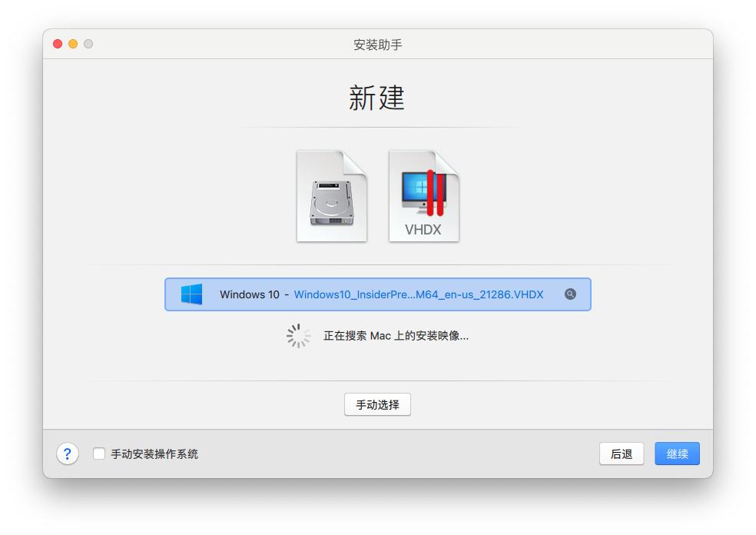This screenshot has height=535, width=756.
Task: Click the '手动安装操作系统' label text
Action: (x=154, y=454)
